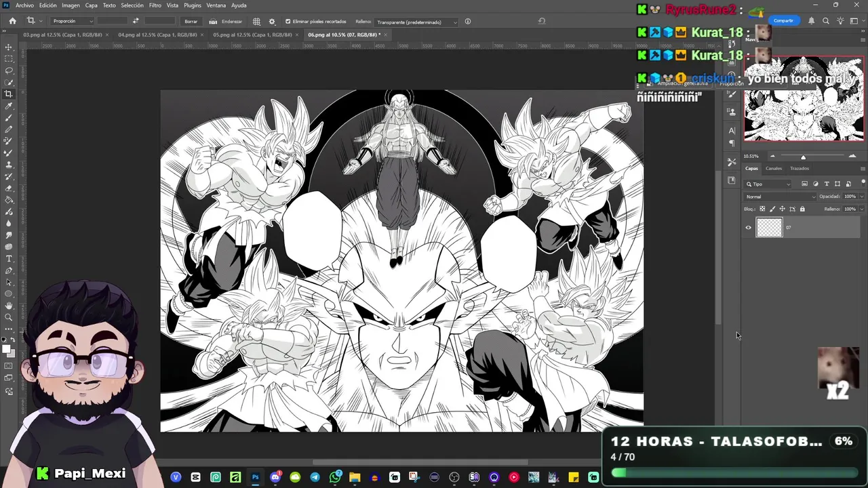Open the Imagen menu
This screenshot has height=488, width=868.
click(x=71, y=5)
